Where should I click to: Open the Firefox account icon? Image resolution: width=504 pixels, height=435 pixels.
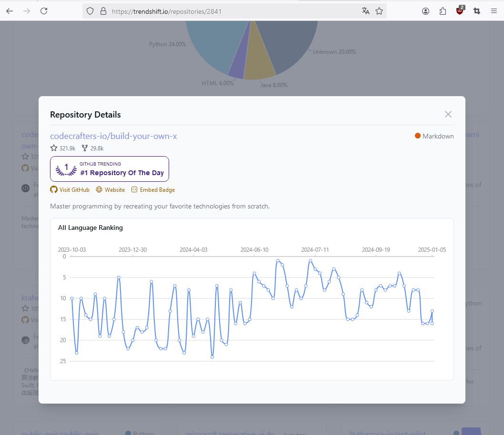[x=425, y=11]
